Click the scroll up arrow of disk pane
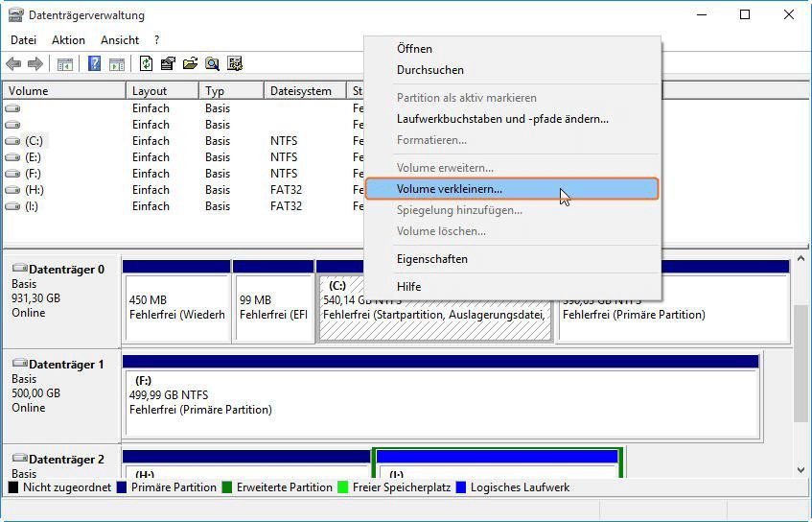The image size is (812, 522). coord(801,258)
